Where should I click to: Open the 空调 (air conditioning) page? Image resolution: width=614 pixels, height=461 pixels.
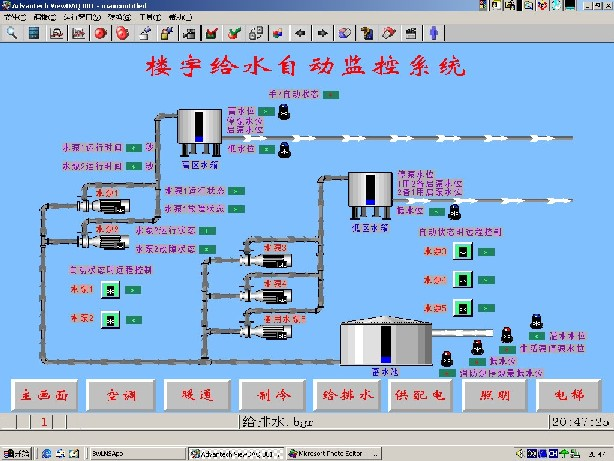pos(121,395)
